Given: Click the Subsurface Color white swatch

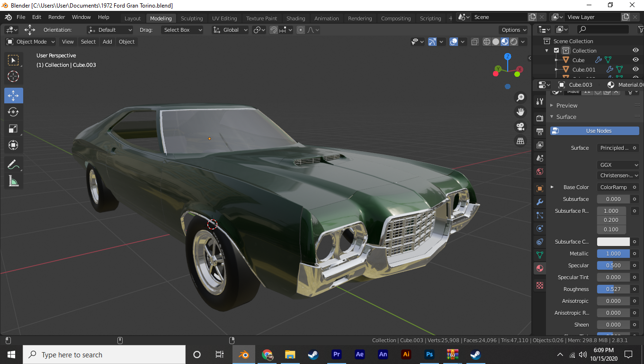Looking at the screenshot, I should (613, 242).
